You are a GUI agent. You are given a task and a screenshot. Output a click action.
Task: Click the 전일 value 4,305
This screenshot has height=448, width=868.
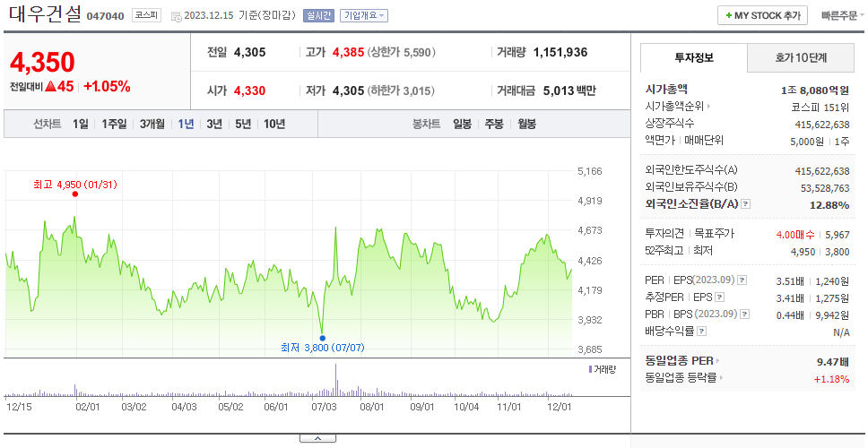[249, 53]
